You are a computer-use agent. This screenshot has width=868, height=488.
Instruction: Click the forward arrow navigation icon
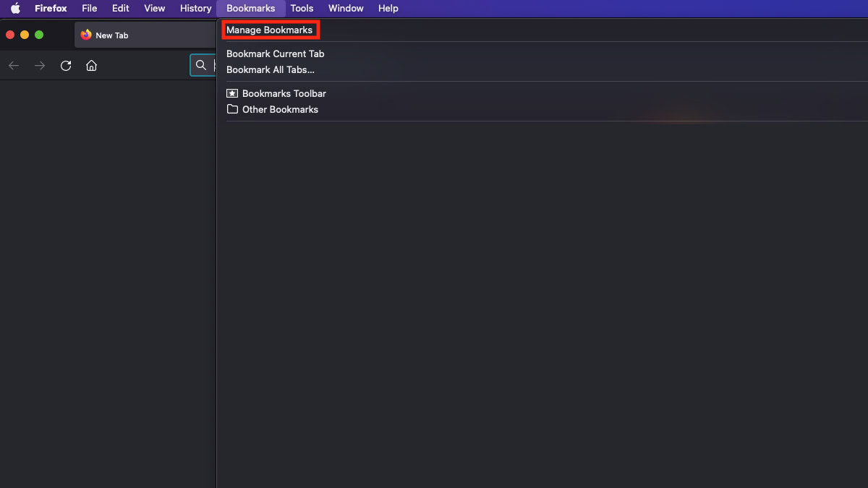point(40,66)
